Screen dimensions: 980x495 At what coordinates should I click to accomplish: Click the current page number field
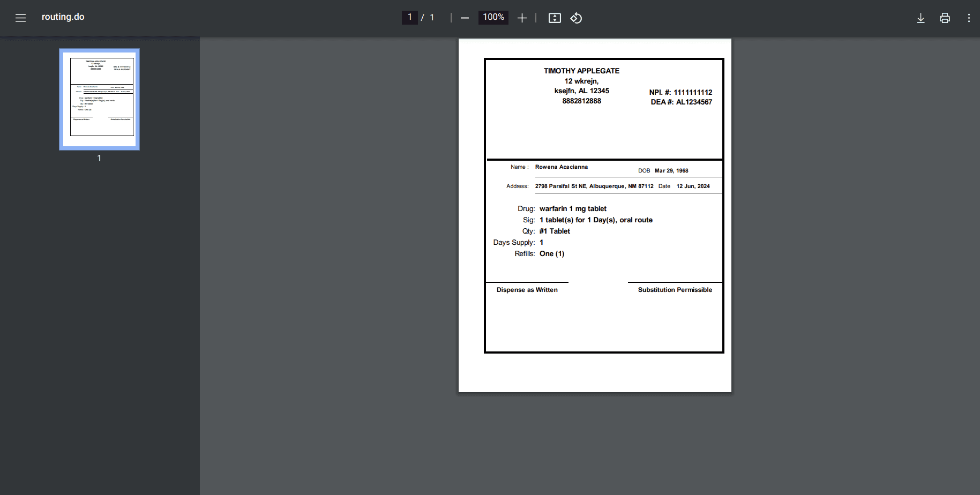tap(410, 17)
